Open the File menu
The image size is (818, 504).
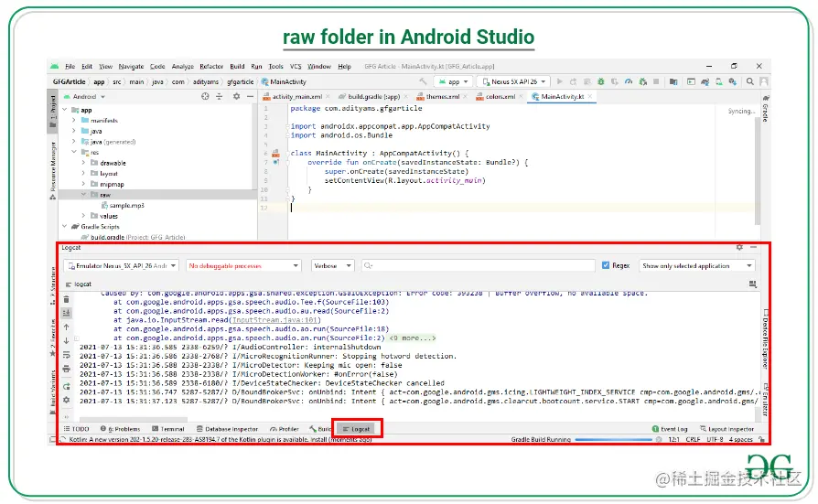[x=70, y=66]
